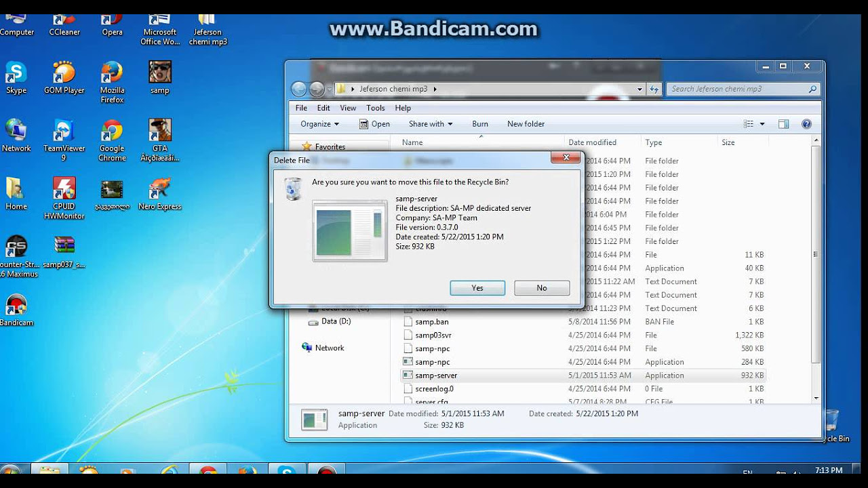Click the Open toolbar button

(374, 124)
